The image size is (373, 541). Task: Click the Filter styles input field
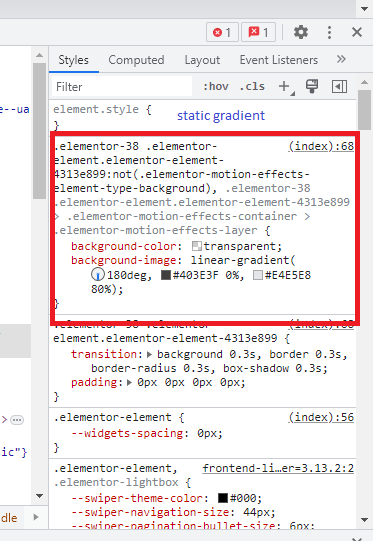[122, 86]
